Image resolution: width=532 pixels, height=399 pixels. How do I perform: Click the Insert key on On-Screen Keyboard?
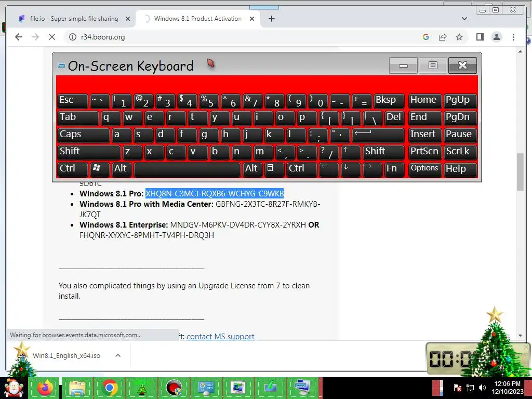[x=425, y=135]
